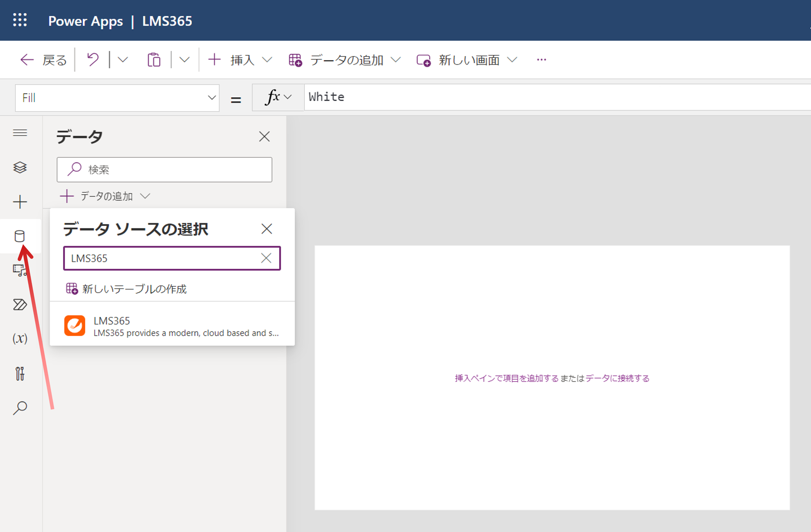The image size is (811, 532).
Task: Follow 挿入ペインで項目を追加する link
Action: tap(506, 378)
